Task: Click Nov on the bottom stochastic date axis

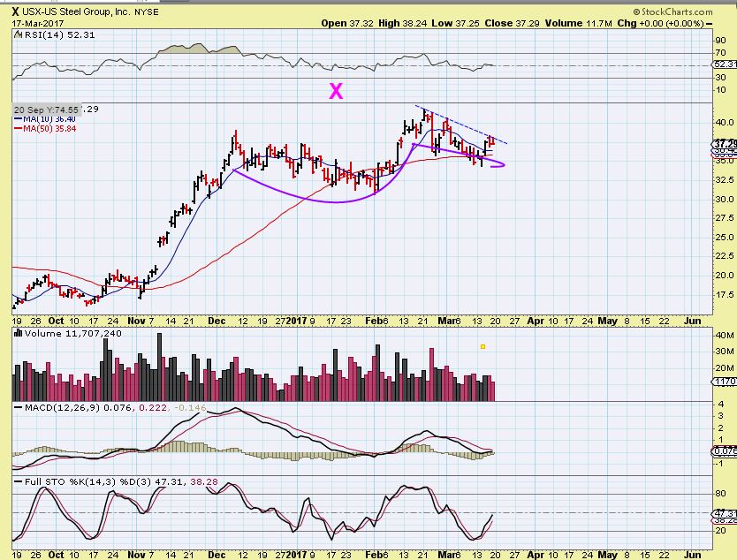Action: pyautogui.click(x=136, y=555)
